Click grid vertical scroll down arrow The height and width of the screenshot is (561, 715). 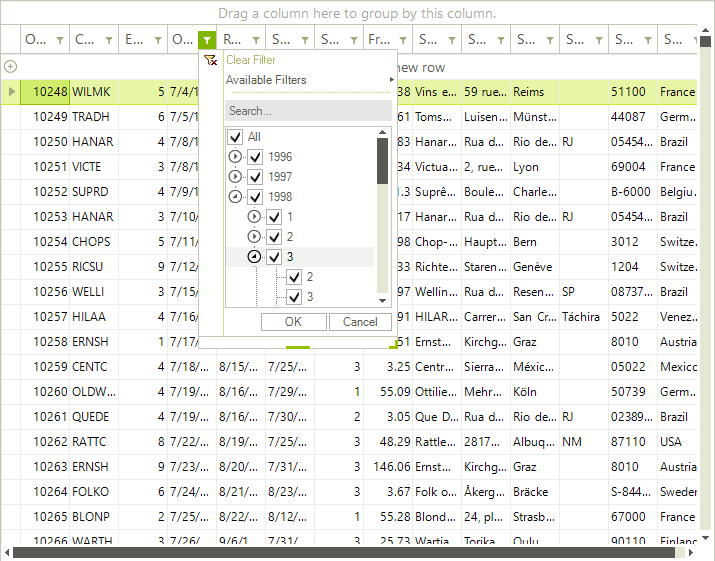(x=705, y=538)
